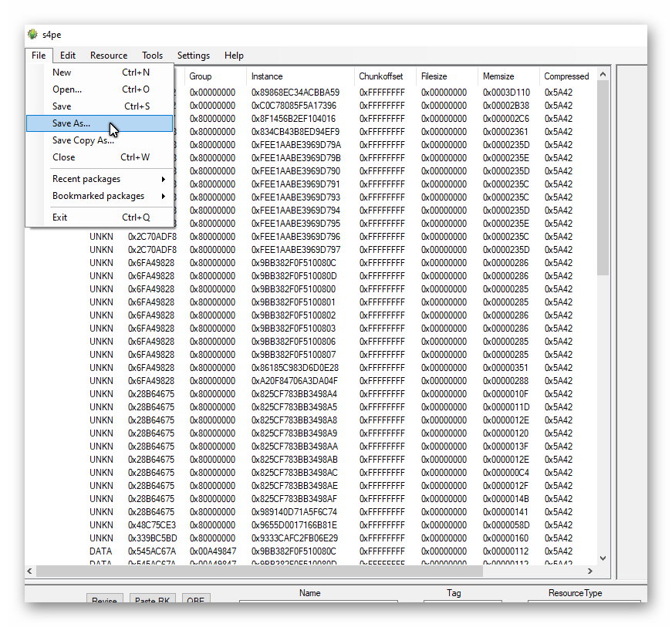The height and width of the screenshot is (627, 672).
Task: Open the Tools menu
Action: (152, 56)
